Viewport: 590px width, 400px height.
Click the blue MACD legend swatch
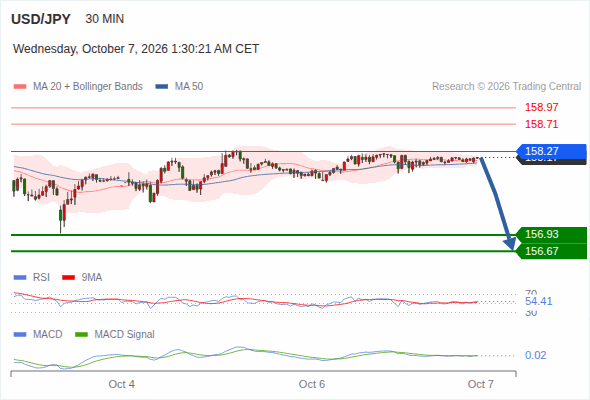[x=20, y=335]
